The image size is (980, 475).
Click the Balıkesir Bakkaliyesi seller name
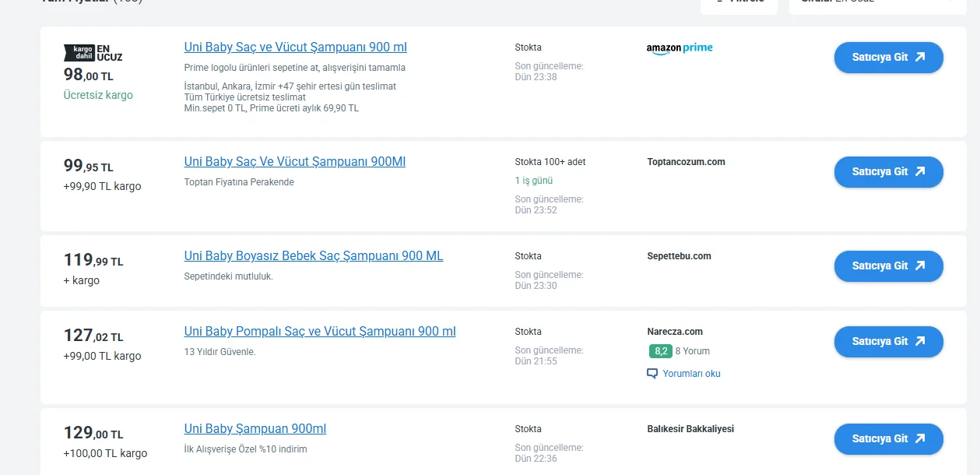click(690, 428)
